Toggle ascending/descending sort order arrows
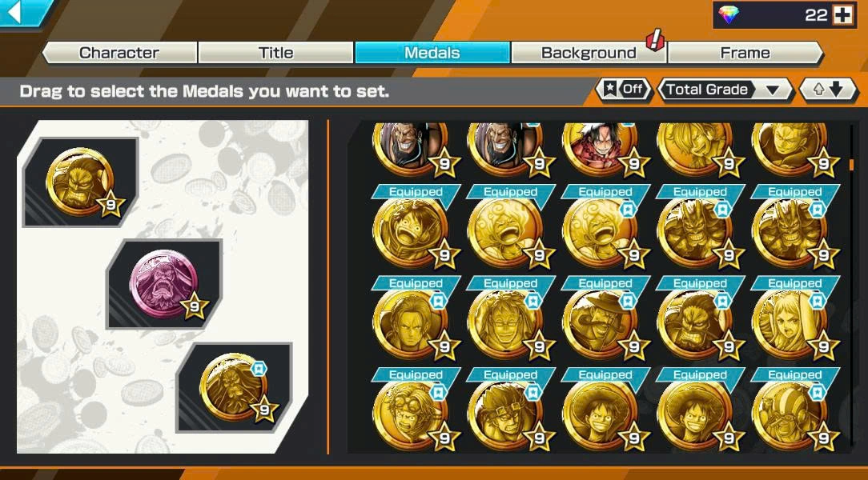 click(x=828, y=90)
